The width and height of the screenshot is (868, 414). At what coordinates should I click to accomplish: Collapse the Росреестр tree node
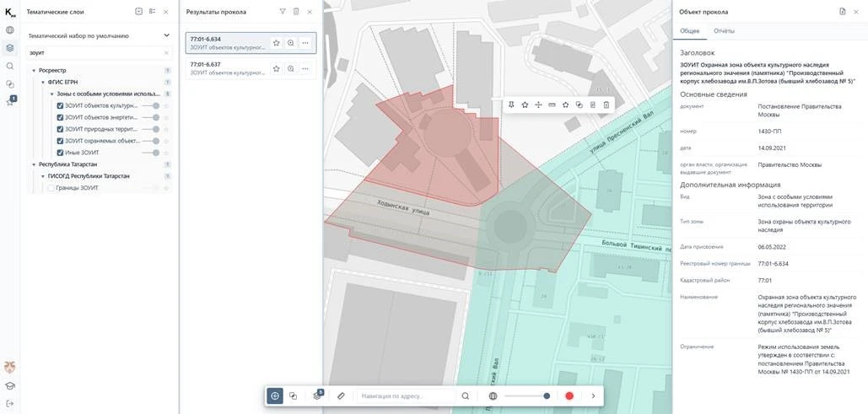point(34,70)
